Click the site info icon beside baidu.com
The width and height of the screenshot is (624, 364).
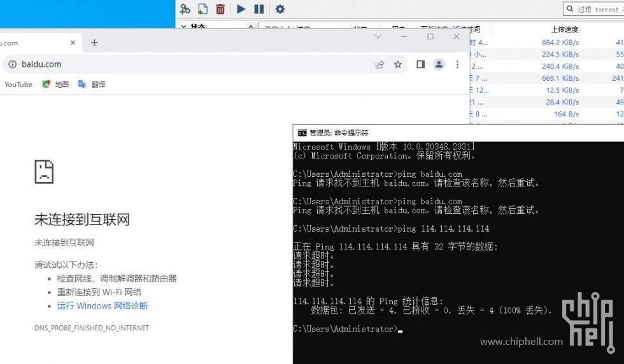[x=13, y=64]
